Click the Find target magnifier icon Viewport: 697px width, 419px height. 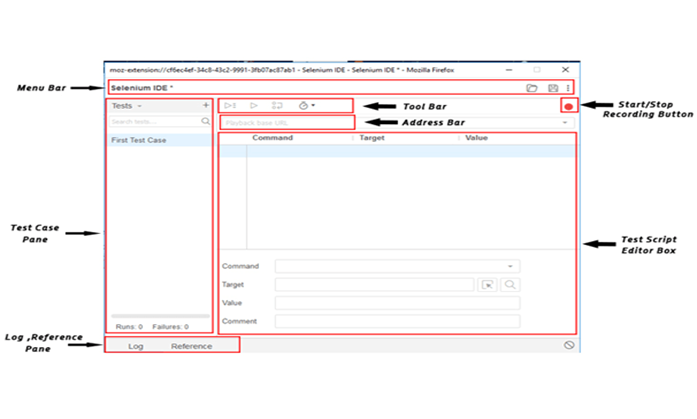point(510,285)
